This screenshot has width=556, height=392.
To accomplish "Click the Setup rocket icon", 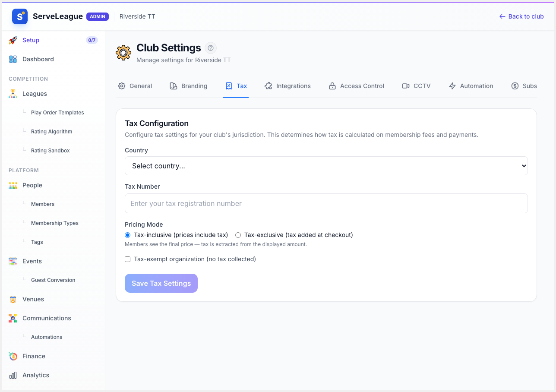I will click(x=13, y=40).
